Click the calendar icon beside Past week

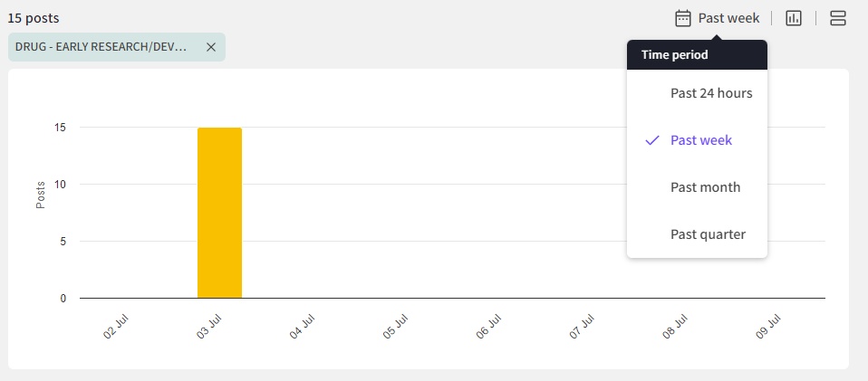click(683, 18)
